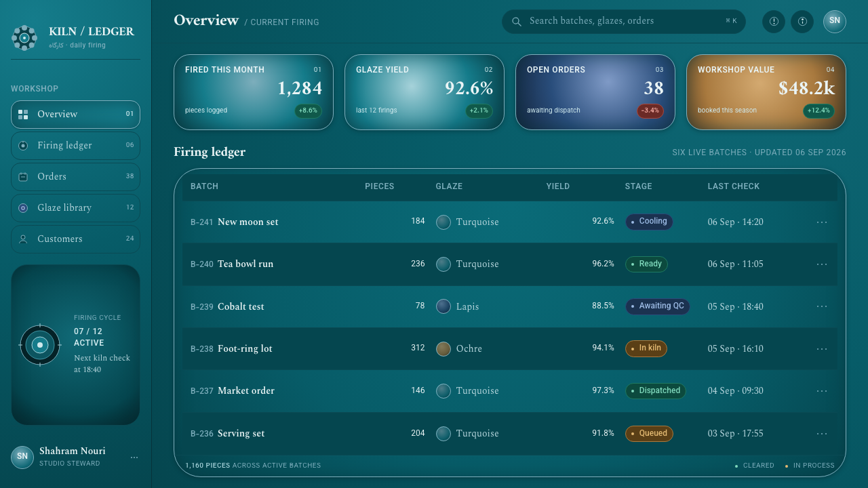868x488 pixels.
Task: Click the Ochre glaze swatch
Action: (x=443, y=349)
